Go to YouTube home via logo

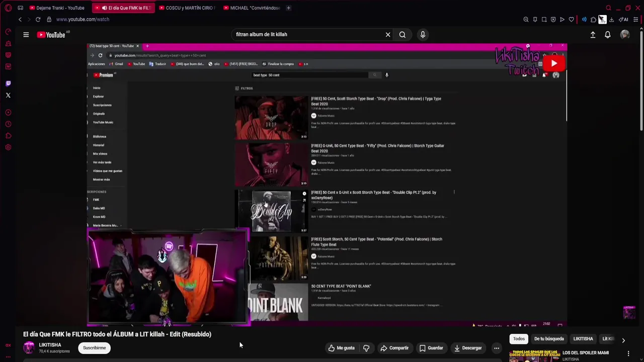coord(51,35)
